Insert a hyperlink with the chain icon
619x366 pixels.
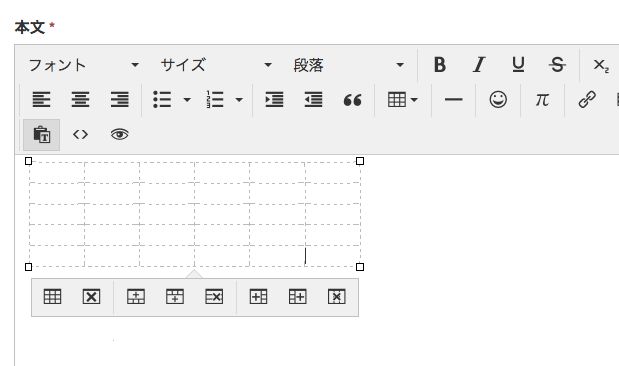[x=587, y=99]
